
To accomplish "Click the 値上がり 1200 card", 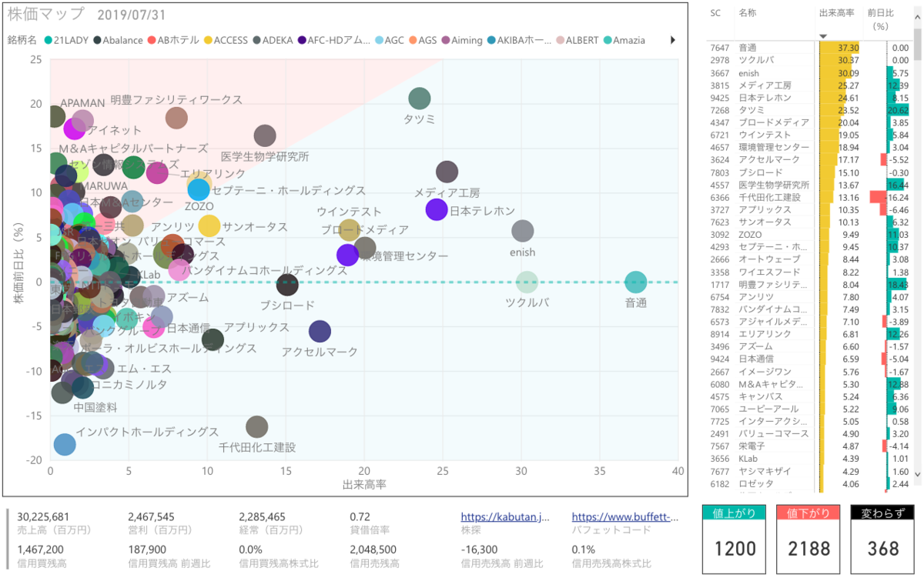I will tap(735, 540).
